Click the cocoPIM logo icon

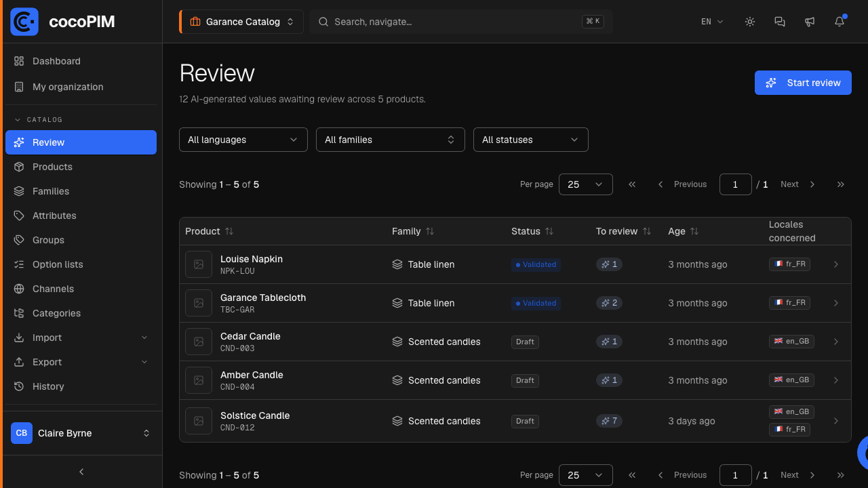(x=24, y=22)
